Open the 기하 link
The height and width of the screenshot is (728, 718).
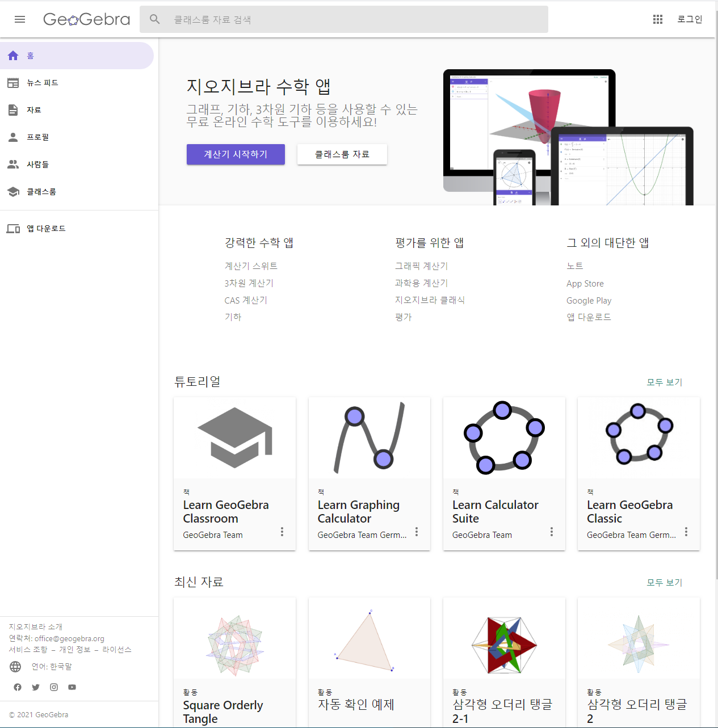coord(233,317)
